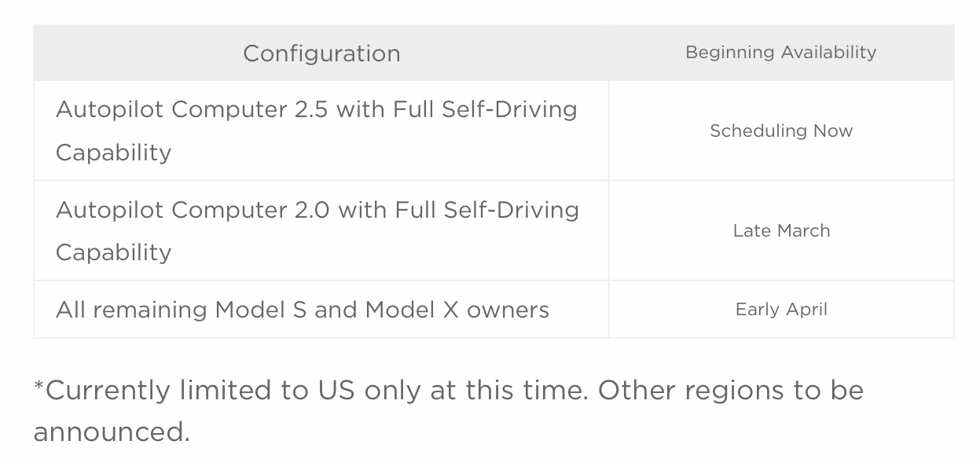Click the word Capability in second row
Screen dimensions: 980x463
click(113, 252)
